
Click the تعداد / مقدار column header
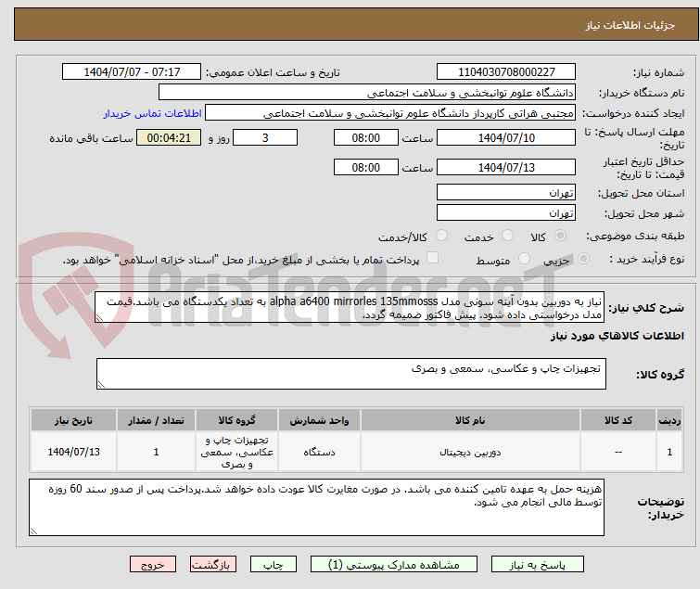pos(157,420)
